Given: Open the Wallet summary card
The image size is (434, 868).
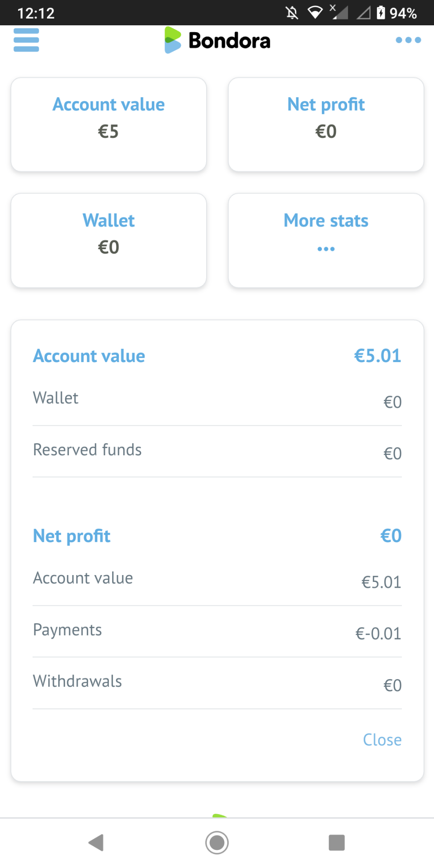Looking at the screenshot, I should (x=108, y=241).
